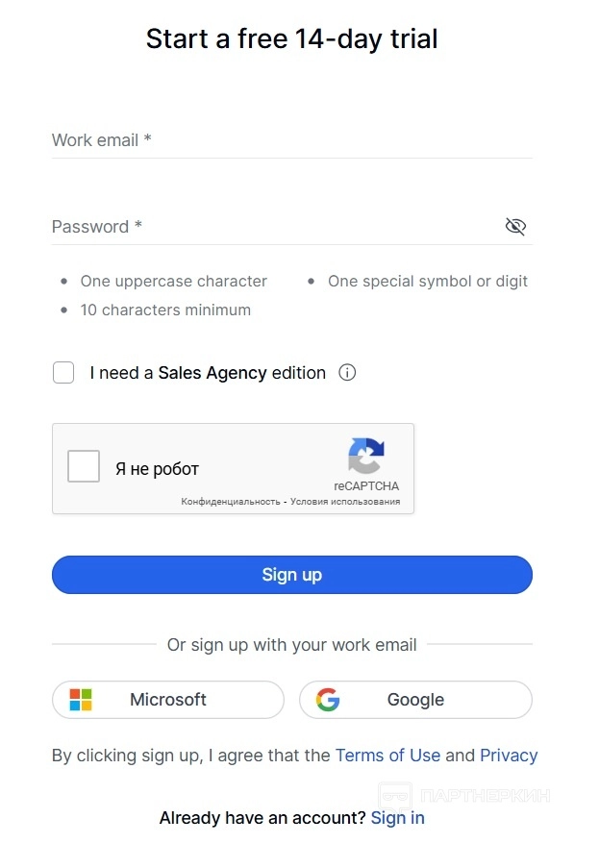Image resolution: width=599 pixels, height=868 pixels.
Task: Follow the Sign in link
Action: pos(397,818)
